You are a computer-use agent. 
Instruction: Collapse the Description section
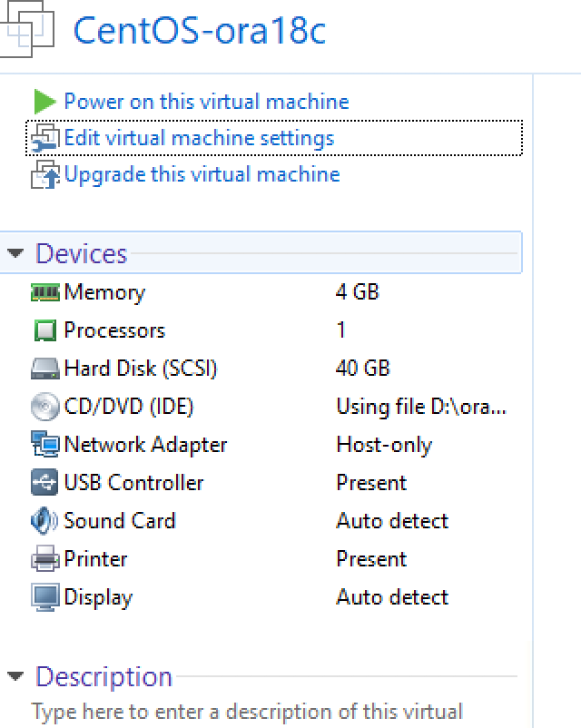point(15,676)
